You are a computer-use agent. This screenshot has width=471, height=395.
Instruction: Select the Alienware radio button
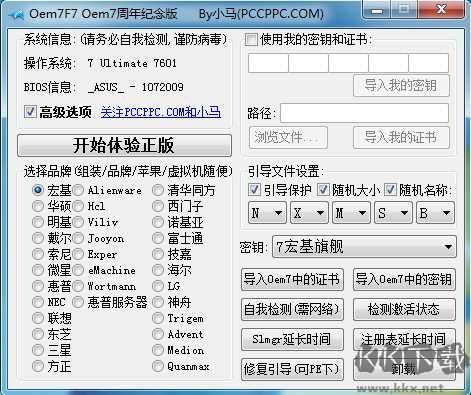(x=78, y=190)
